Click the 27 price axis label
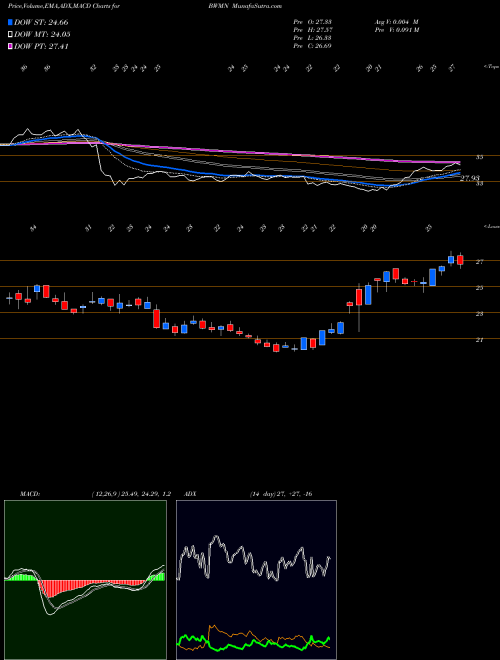 (x=479, y=262)
